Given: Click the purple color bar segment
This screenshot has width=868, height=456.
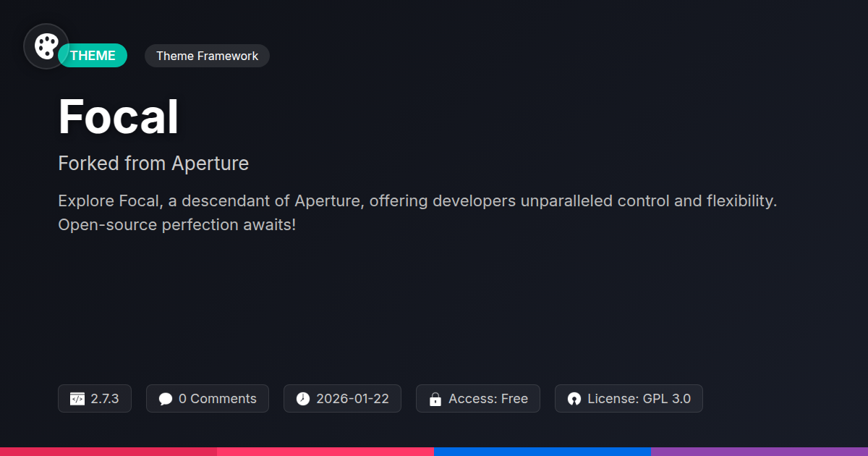Looking at the screenshot, I should tap(759, 451).
